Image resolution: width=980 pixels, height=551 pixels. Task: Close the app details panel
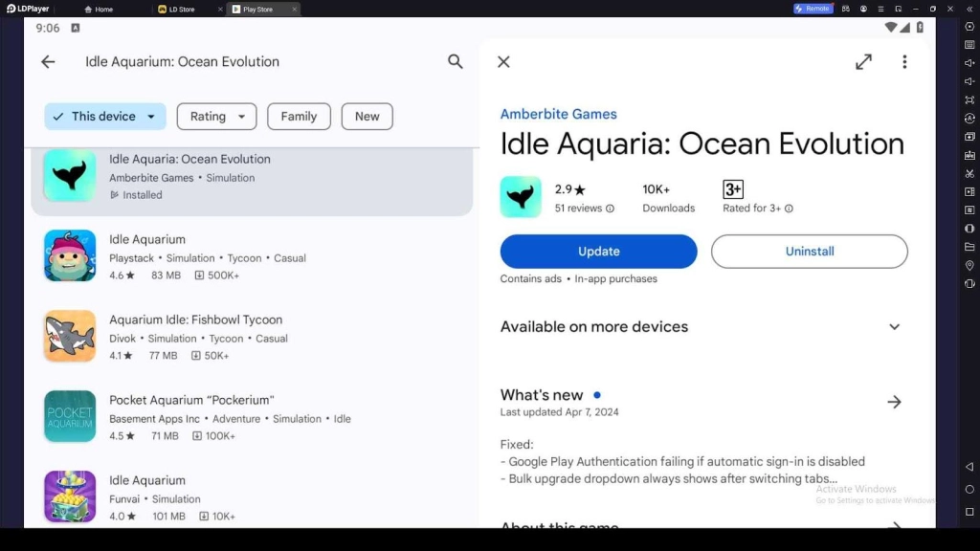pyautogui.click(x=503, y=62)
